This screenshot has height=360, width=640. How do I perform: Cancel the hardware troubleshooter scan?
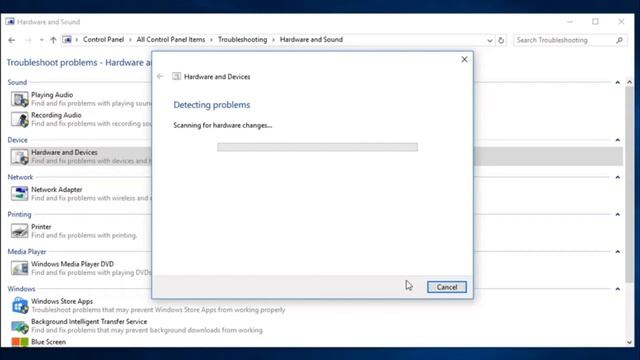click(447, 287)
